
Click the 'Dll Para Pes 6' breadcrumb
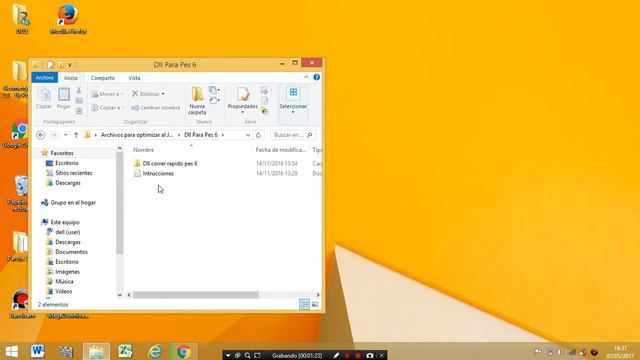(x=201, y=135)
